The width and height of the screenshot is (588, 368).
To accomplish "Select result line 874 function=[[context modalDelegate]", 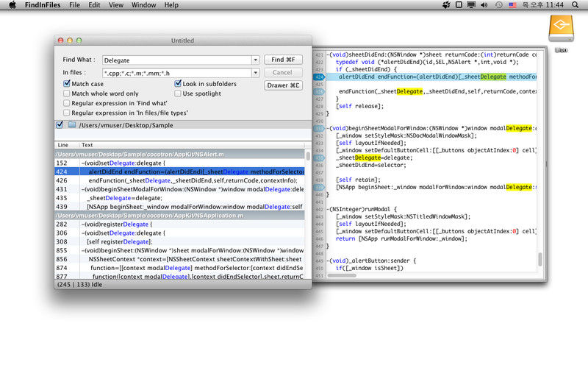I will click(x=179, y=268).
